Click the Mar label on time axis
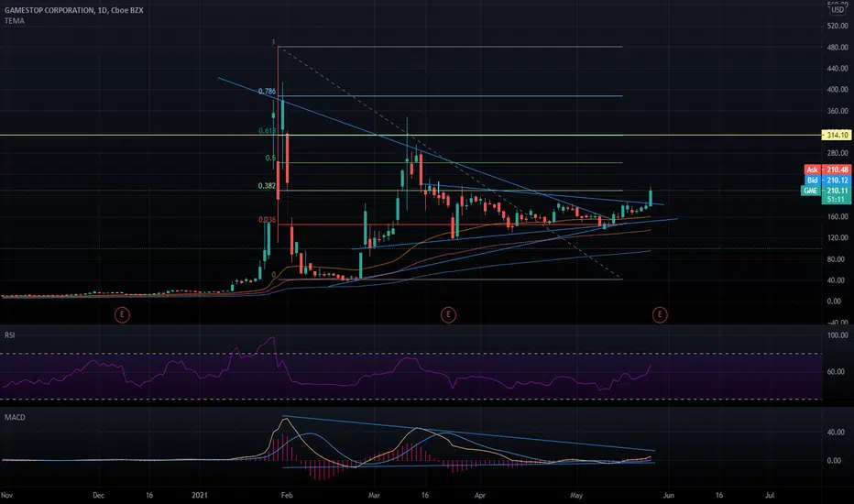The image size is (854, 504). pos(374,495)
